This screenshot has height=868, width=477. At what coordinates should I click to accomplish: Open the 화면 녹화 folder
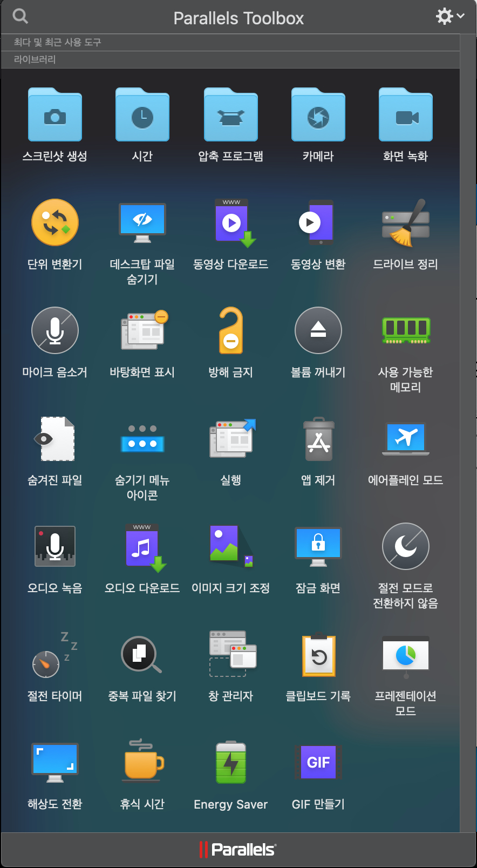click(x=406, y=114)
